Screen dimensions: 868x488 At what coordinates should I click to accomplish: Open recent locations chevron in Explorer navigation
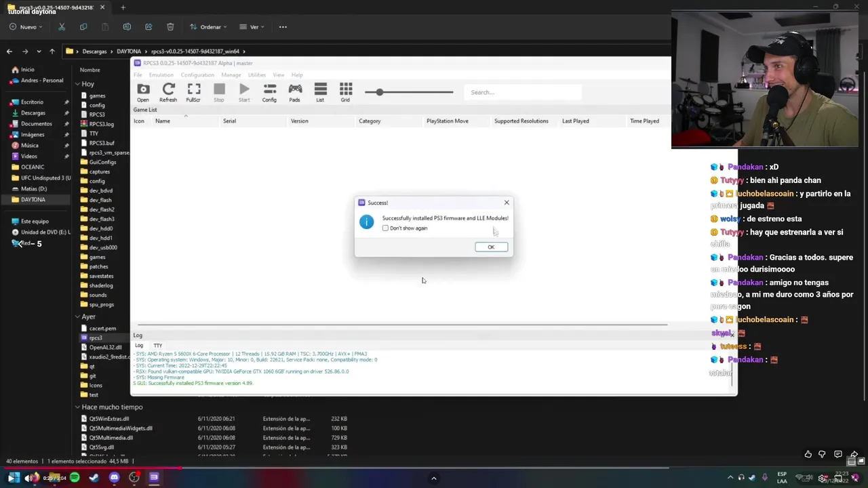tap(39, 52)
